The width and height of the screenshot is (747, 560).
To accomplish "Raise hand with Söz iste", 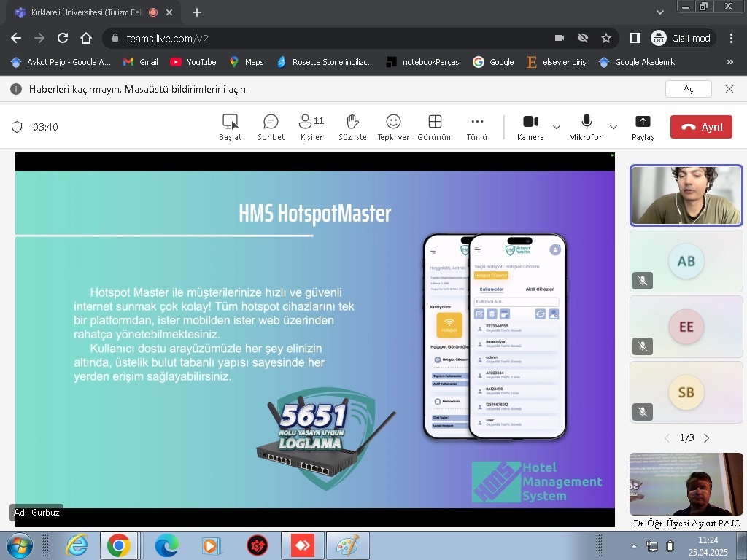I will click(x=352, y=127).
